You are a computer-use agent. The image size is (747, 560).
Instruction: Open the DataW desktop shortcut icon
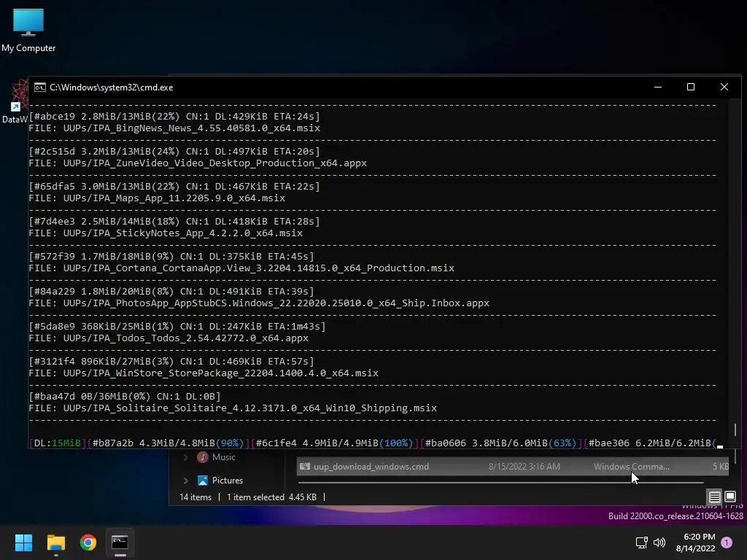(x=15, y=102)
